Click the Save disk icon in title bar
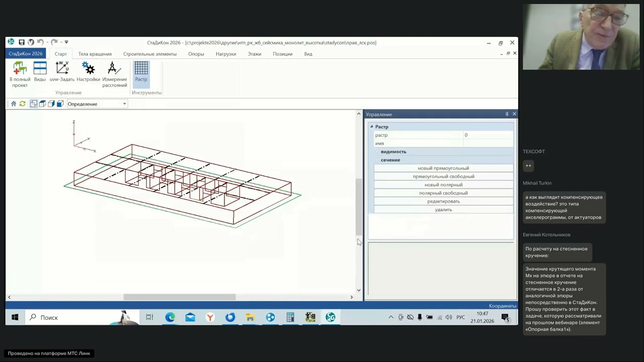Viewport: 644px width, 362px height. [22, 42]
